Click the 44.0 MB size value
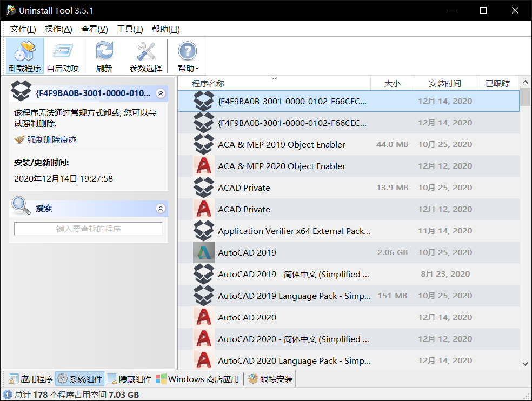The image size is (532, 401). click(x=392, y=144)
